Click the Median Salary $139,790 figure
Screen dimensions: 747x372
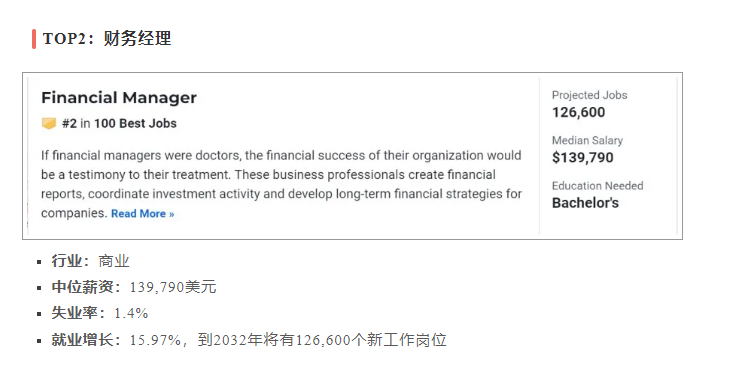click(x=583, y=158)
